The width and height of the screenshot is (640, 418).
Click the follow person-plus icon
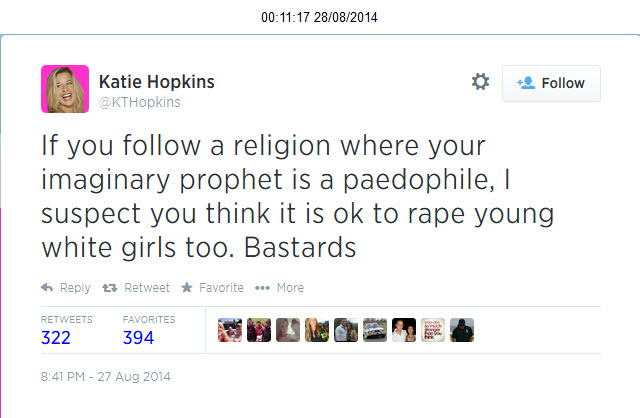[x=526, y=83]
